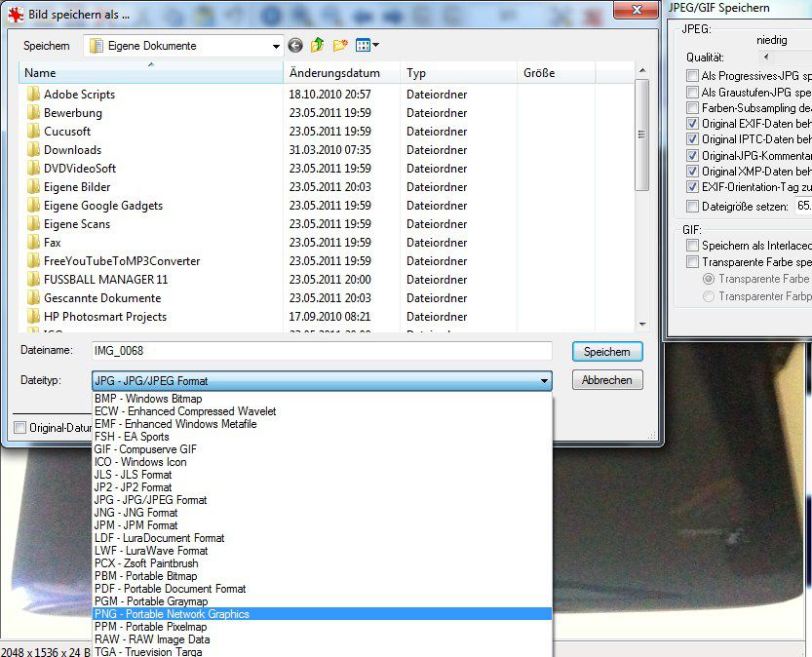Collapse the Dateityp dropdown arrow

tap(543, 381)
